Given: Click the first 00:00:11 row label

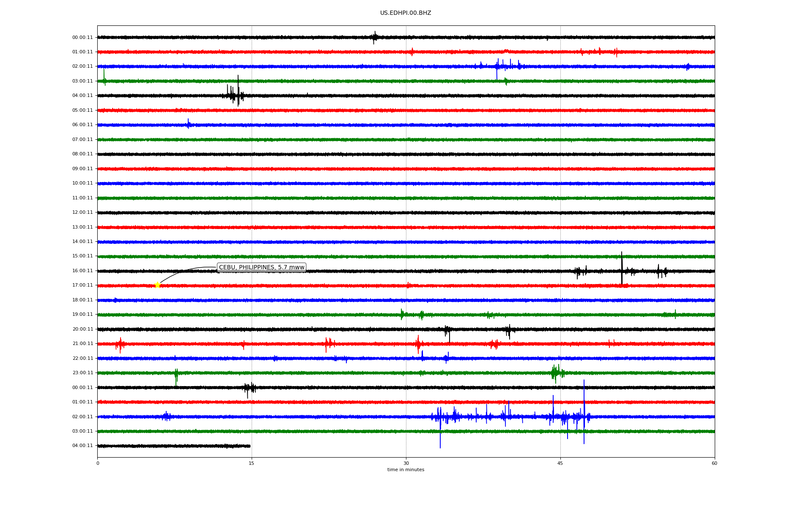Looking at the screenshot, I should [82, 38].
